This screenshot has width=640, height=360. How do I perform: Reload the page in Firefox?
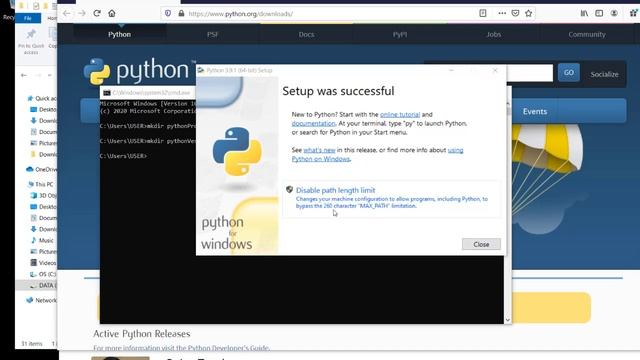point(97,13)
